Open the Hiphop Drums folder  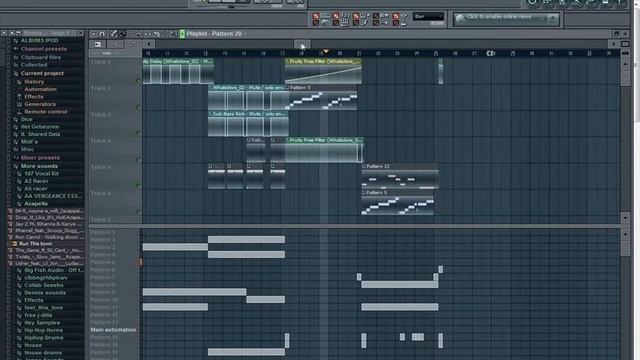coord(44,338)
